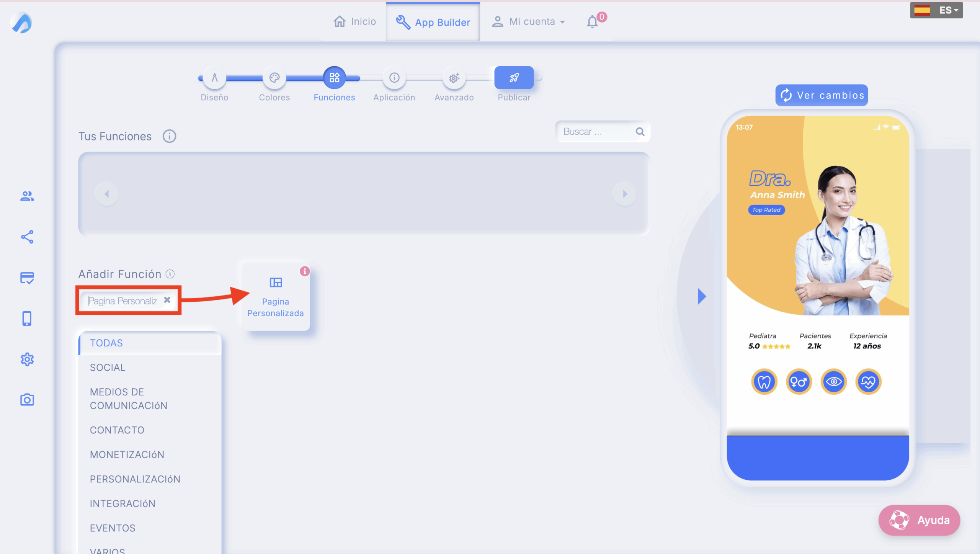Open the Ayuda help button

(x=919, y=520)
